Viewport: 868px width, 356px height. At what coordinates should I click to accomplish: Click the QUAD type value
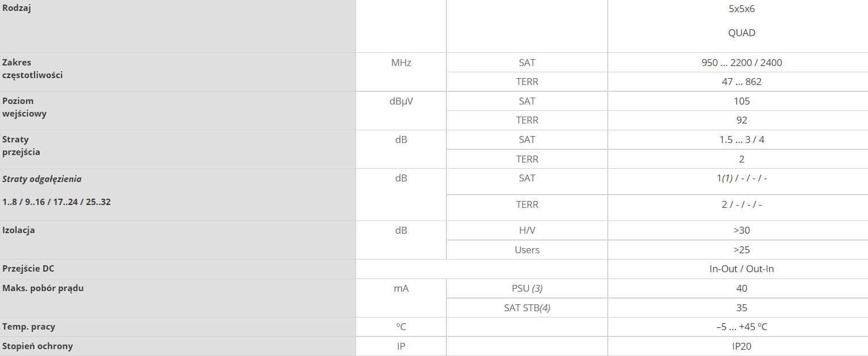[741, 33]
